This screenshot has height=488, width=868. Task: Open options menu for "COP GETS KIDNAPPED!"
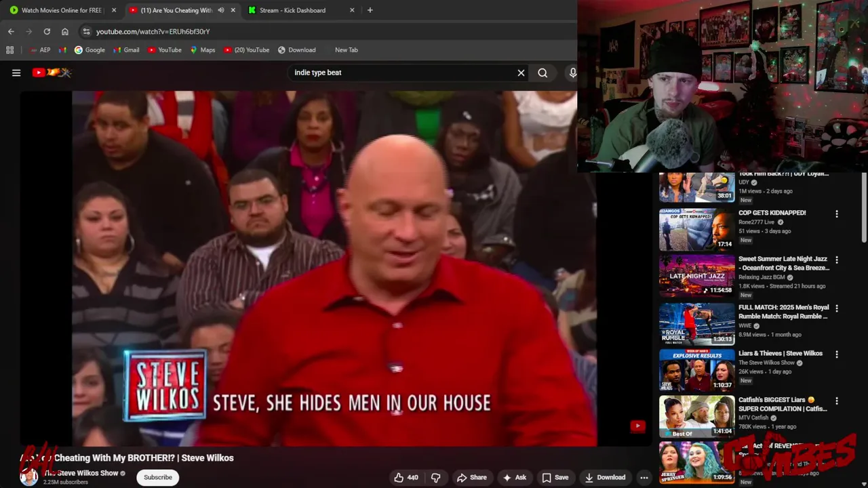tap(836, 213)
